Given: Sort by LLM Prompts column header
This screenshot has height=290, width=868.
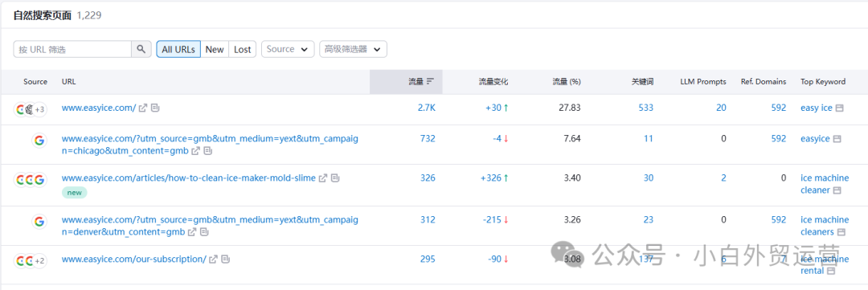Looking at the screenshot, I should point(703,81).
